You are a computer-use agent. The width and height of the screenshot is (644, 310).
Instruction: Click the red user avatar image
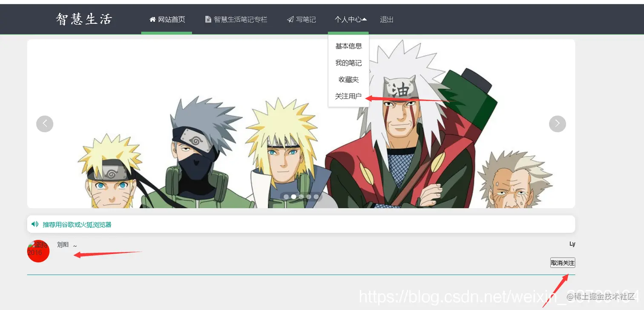pyautogui.click(x=38, y=251)
